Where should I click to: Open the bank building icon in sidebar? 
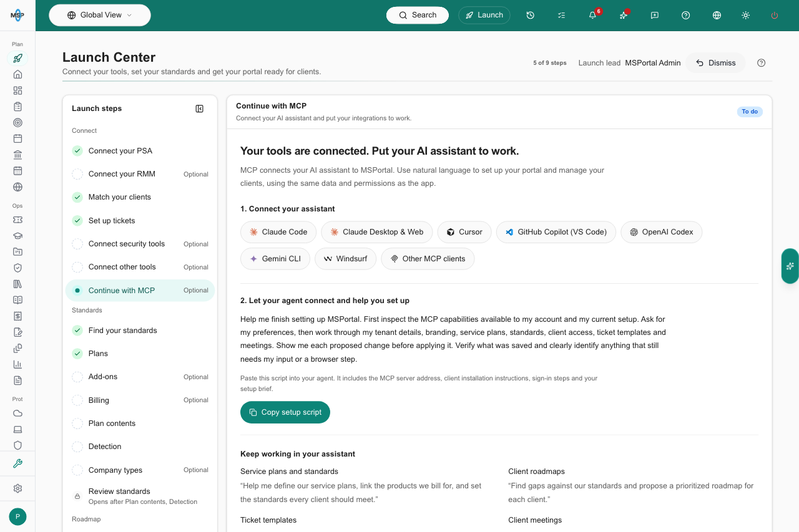click(17, 155)
